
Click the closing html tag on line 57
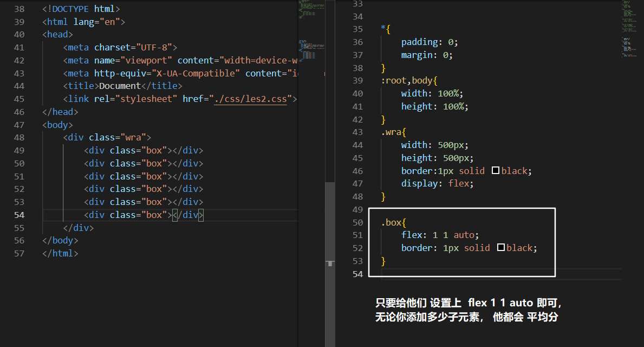pyautogui.click(x=60, y=253)
